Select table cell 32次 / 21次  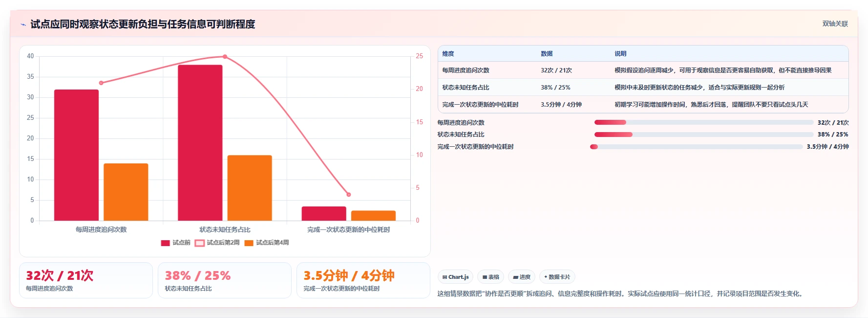tap(556, 70)
